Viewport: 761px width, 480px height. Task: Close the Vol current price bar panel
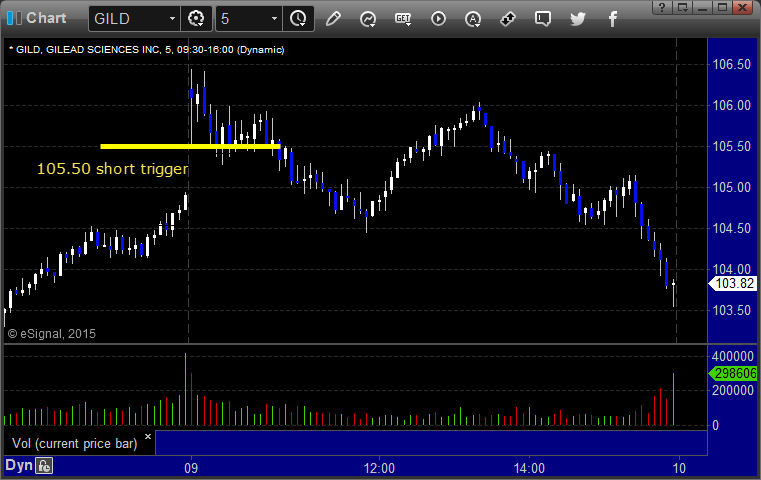[148, 436]
